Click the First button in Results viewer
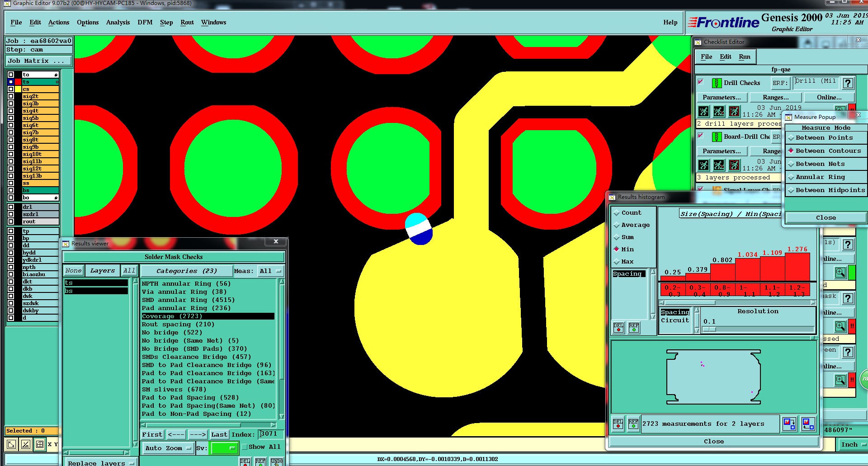This screenshot has width=868, height=466. [152, 435]
